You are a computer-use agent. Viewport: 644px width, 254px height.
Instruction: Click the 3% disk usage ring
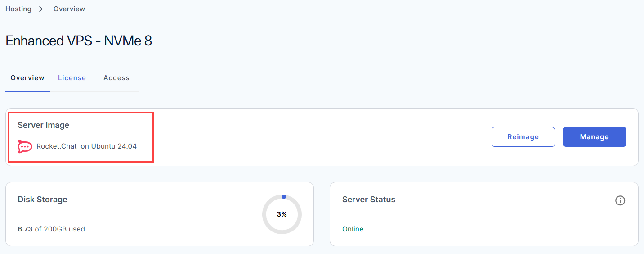pyautogui.click(x=282, y=214)
